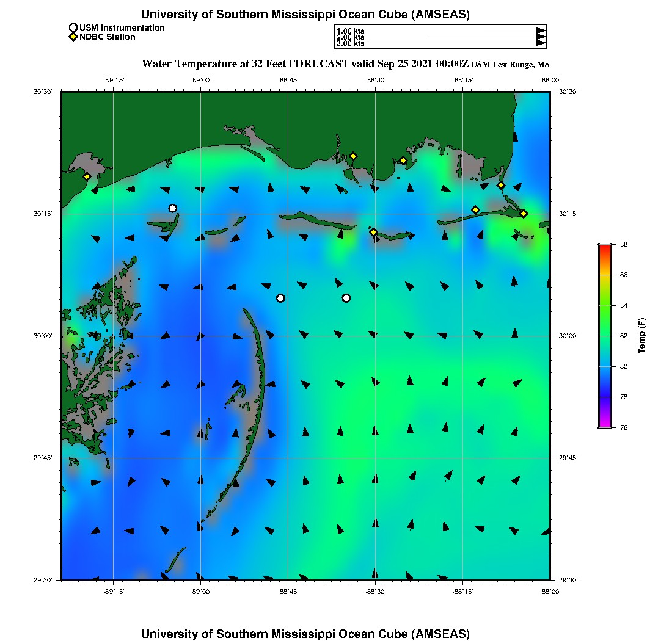This screenshot has height=641, width=672.
Task: Click the top University of Southern Mississippi header
Action: coord(305,15)
